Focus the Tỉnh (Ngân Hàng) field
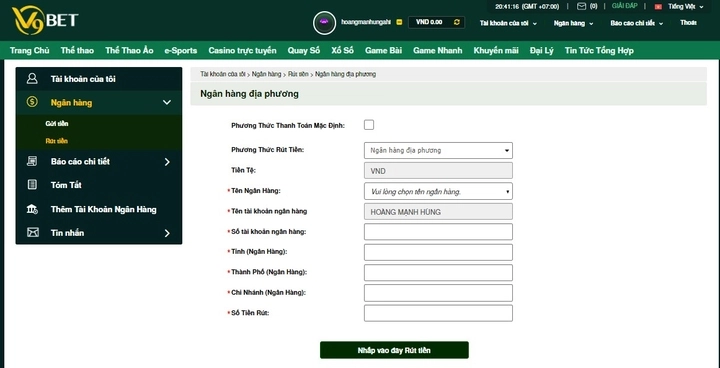The image size is (720, 368). 438,252
